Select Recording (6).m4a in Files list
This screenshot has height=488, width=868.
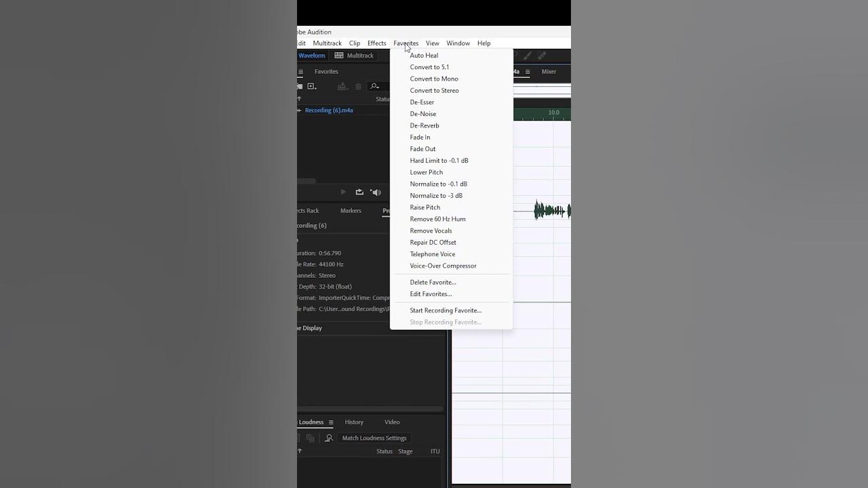pos(329,110)
